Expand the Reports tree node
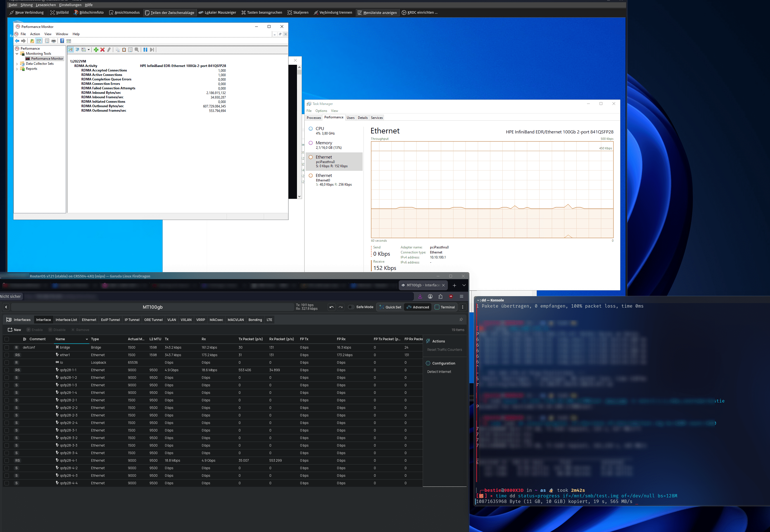The width and height of the screenshot is (770, 532). point(17,69)
